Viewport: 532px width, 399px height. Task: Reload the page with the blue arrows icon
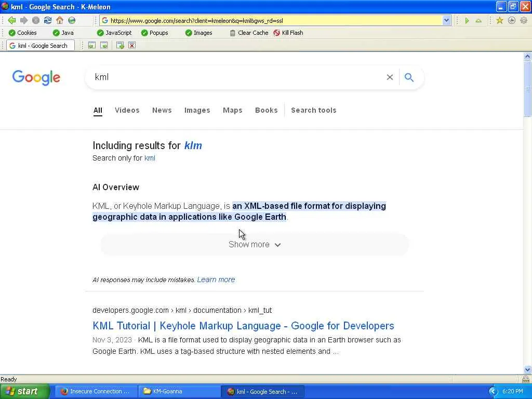pos(48,20)
